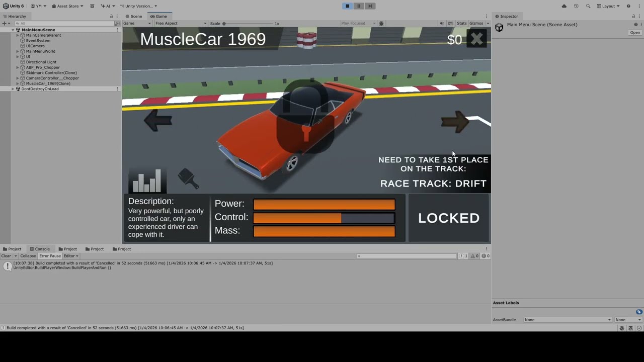Open the paint brush customization icon
This screenshot has height=362, width=644.
coord(189,178)
